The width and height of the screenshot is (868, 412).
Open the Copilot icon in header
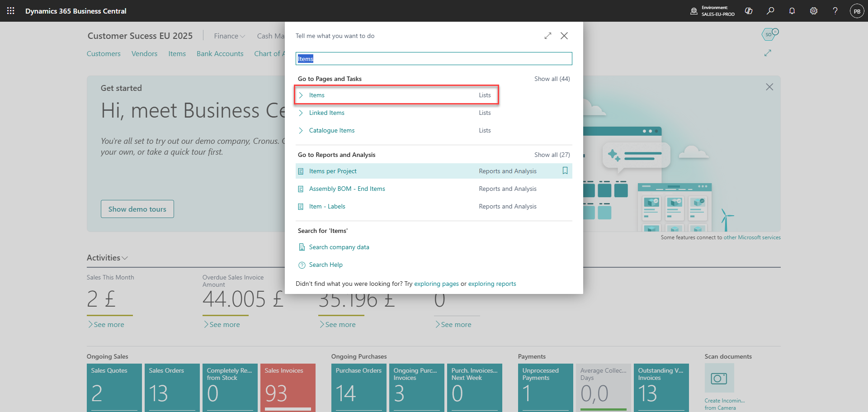click(749, 11)
